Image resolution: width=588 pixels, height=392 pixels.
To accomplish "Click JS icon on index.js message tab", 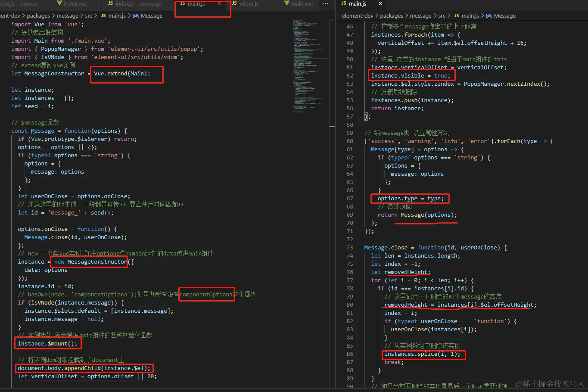I will [x=111, y=3].
